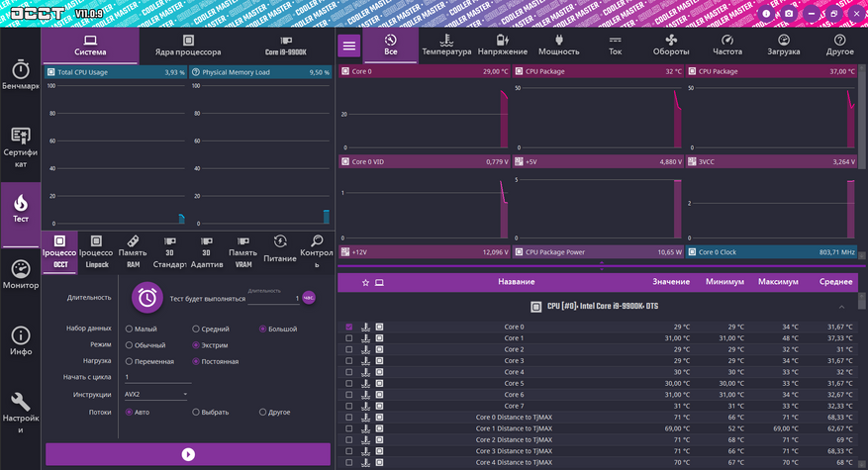Check the Core 1 row checkbox
868x470 pixels.
[x=348, y=338]
